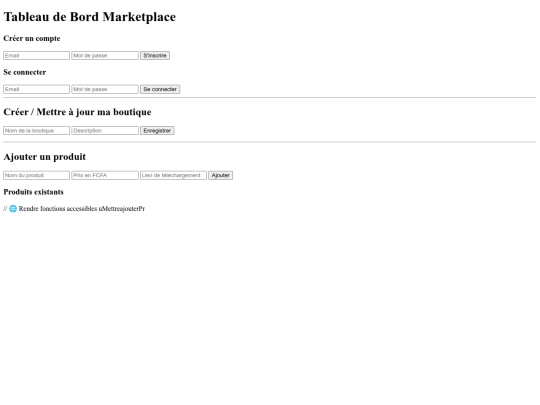Click the Email field under Se connecter
540x405 pixels.
click(37, 89)
